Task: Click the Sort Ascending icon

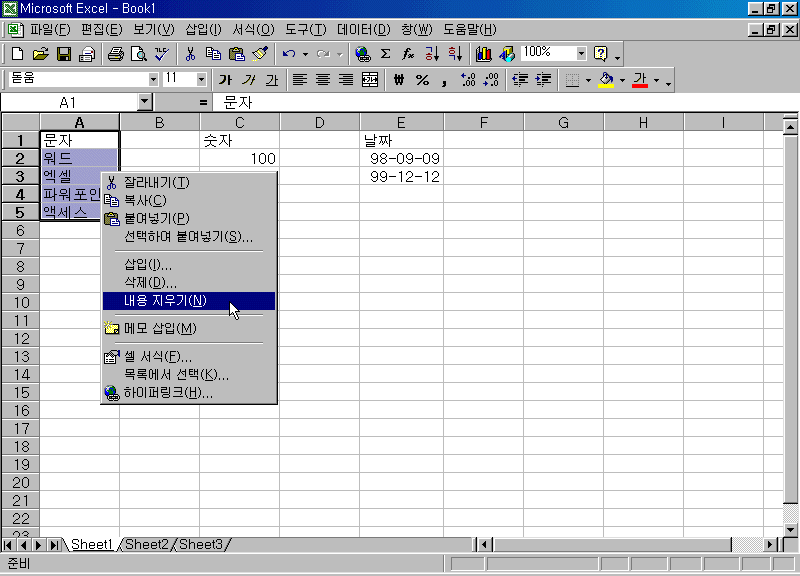Action: (x=432, y=54)
